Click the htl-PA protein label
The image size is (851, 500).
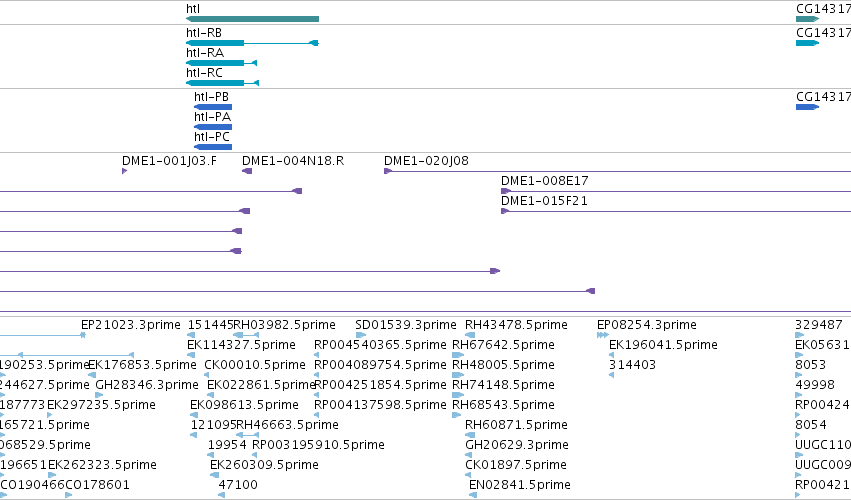click(213, 117)
